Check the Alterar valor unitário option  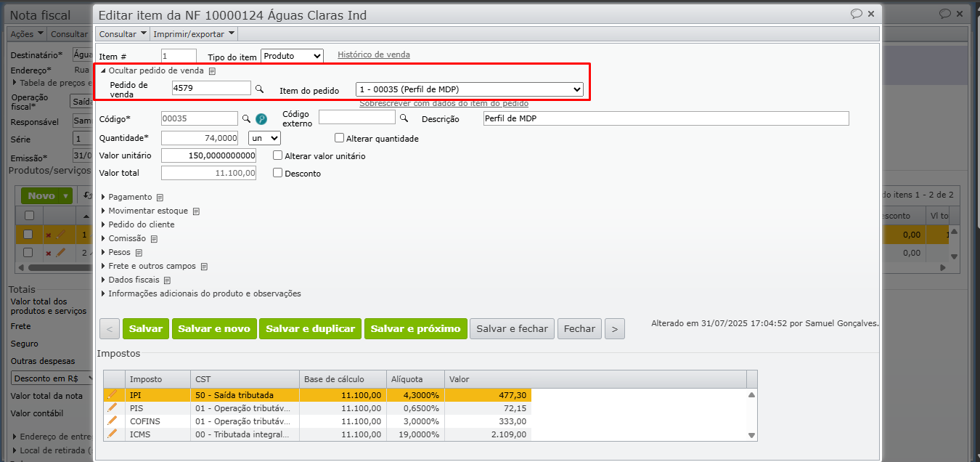(277, 155)
